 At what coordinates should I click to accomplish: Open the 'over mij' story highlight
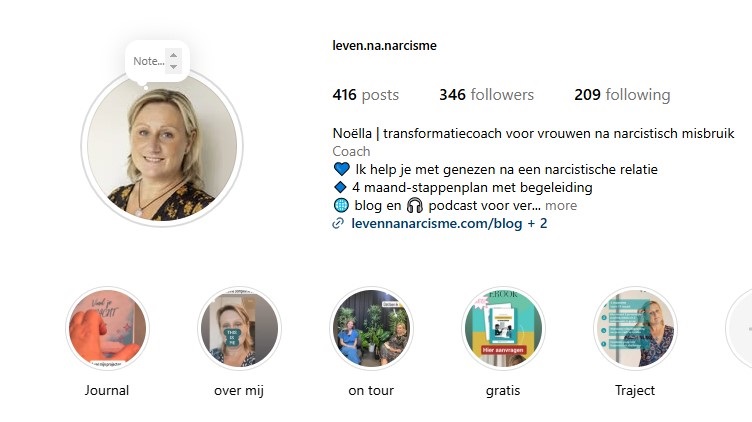[239, 328]
